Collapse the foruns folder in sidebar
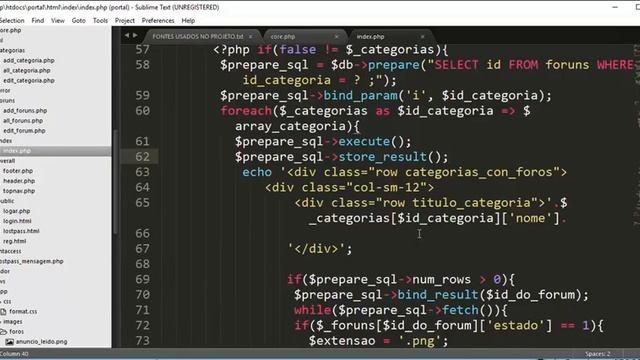The image size is (640, 360). pyautogui.click(x=7, y=100)
